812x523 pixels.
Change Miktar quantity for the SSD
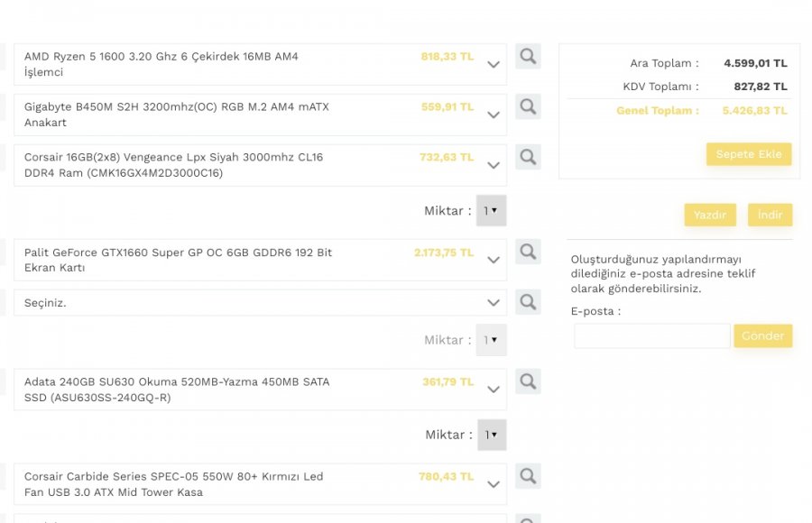(x=492, y=435)
